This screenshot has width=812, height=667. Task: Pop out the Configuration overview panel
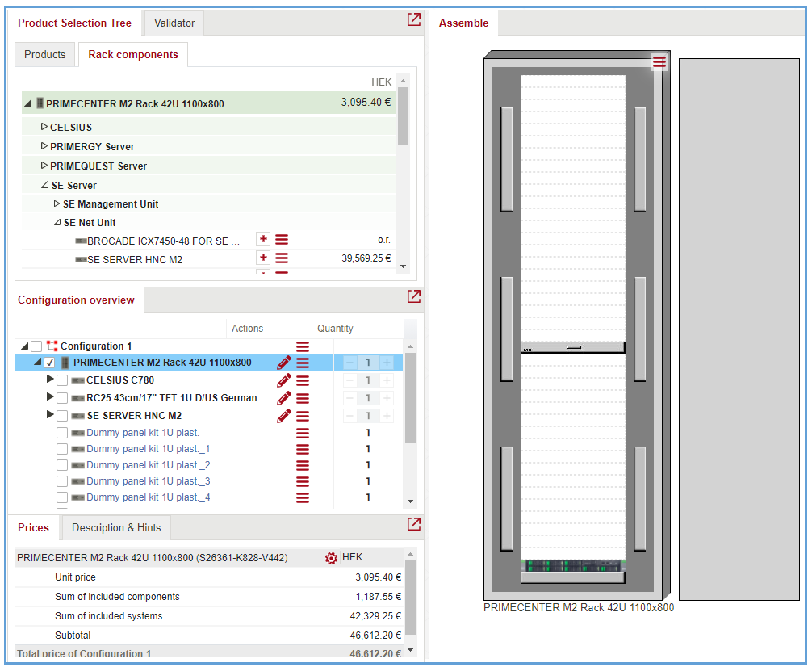point(413,296)
